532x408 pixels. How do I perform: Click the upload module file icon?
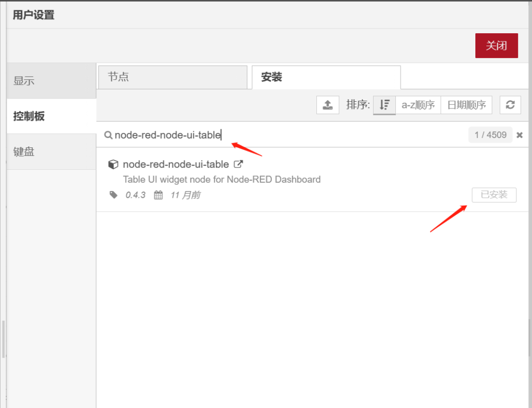click(328, 105)
